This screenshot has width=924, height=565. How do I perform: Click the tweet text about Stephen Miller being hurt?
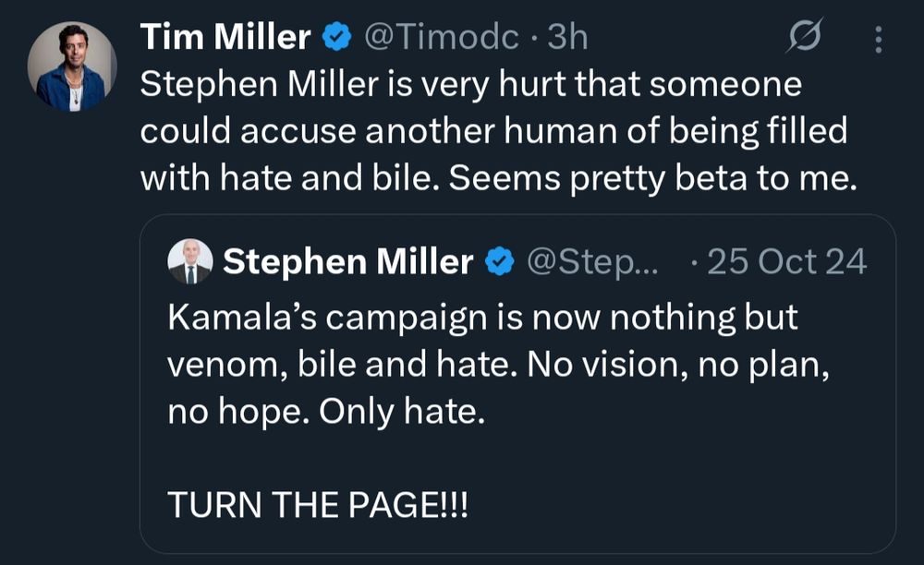point(499,131)
